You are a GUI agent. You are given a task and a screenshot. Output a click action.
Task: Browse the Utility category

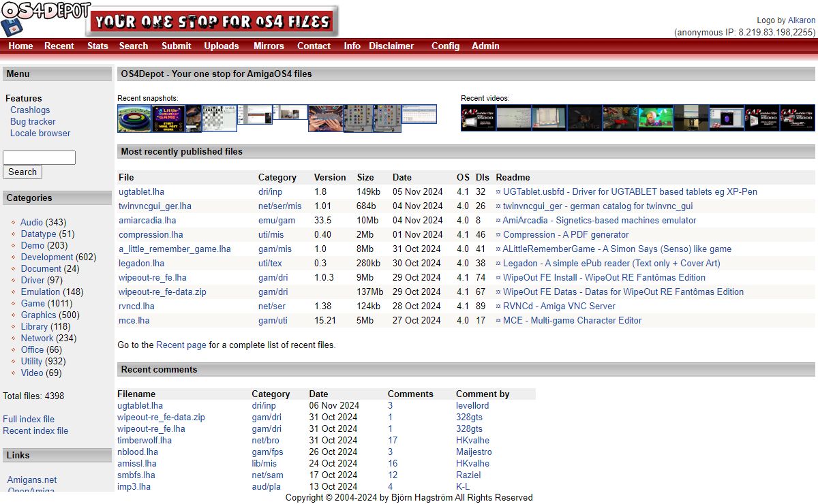tap(31, 361)
